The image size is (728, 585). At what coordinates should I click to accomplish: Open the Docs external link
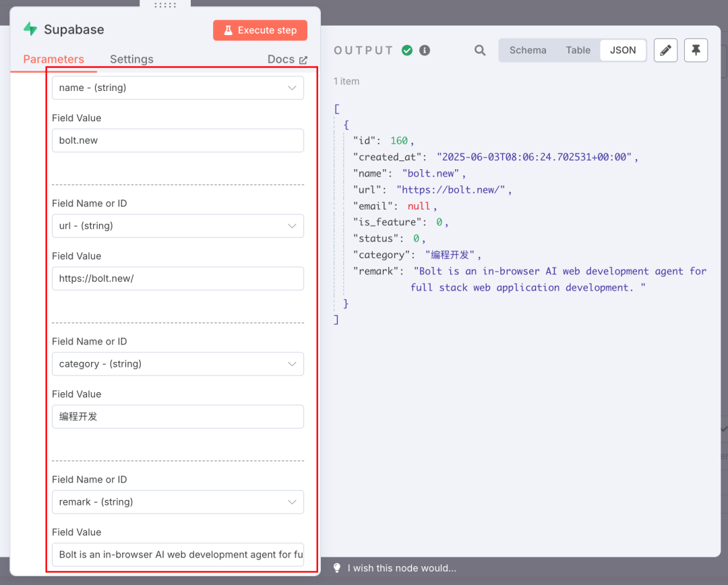(x=287, y=59)
